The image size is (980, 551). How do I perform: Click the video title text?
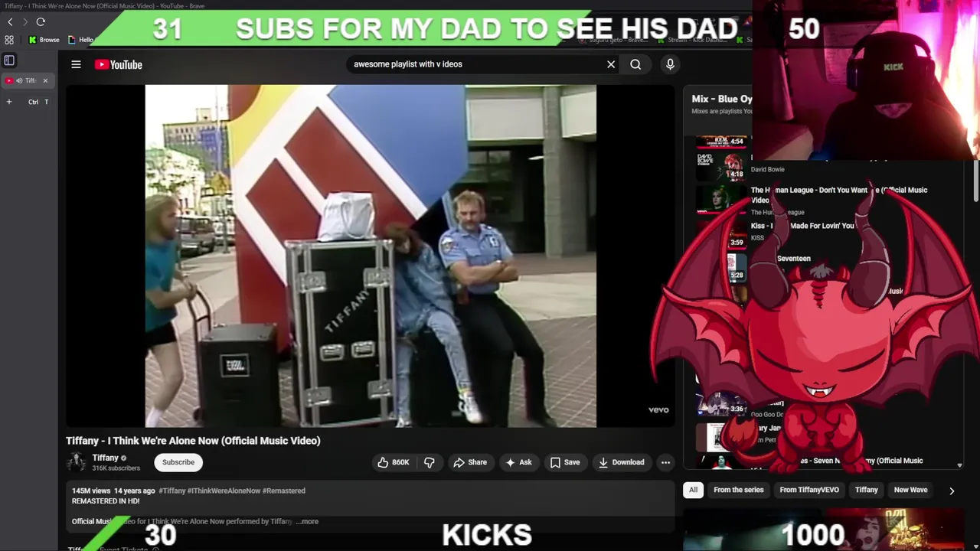tap(193, 441)
